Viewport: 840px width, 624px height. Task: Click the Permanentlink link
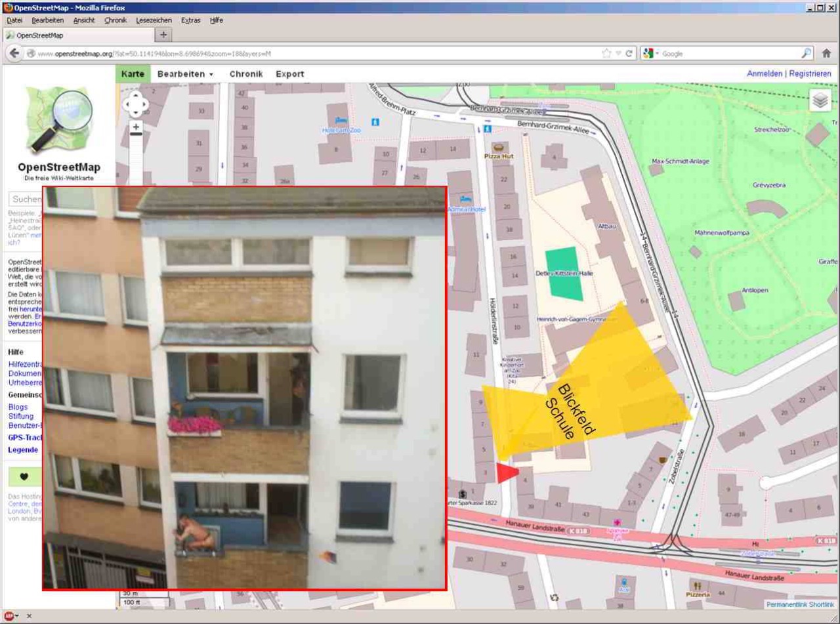click(x=787, y=604)
